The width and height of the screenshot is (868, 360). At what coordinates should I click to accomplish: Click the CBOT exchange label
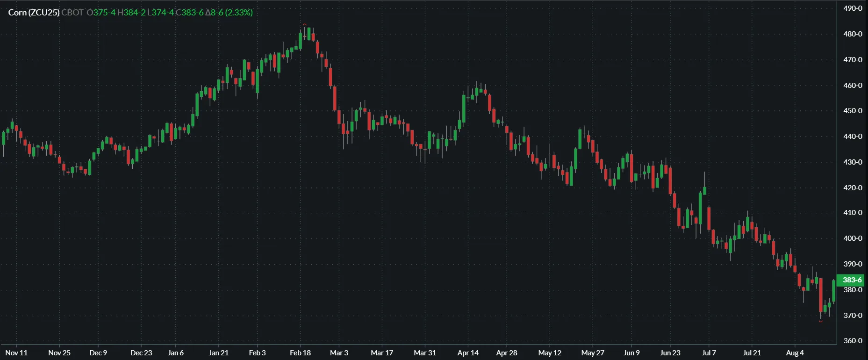coord(72,13)
